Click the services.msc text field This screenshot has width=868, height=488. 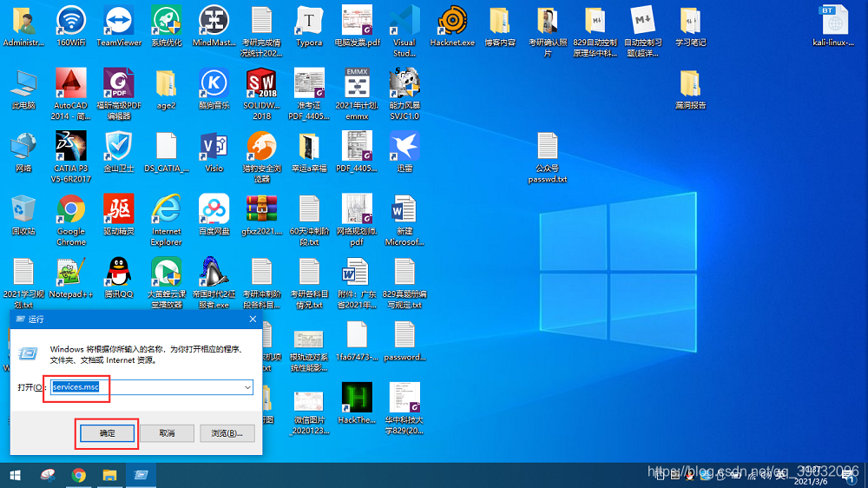(x=152, y=387)
